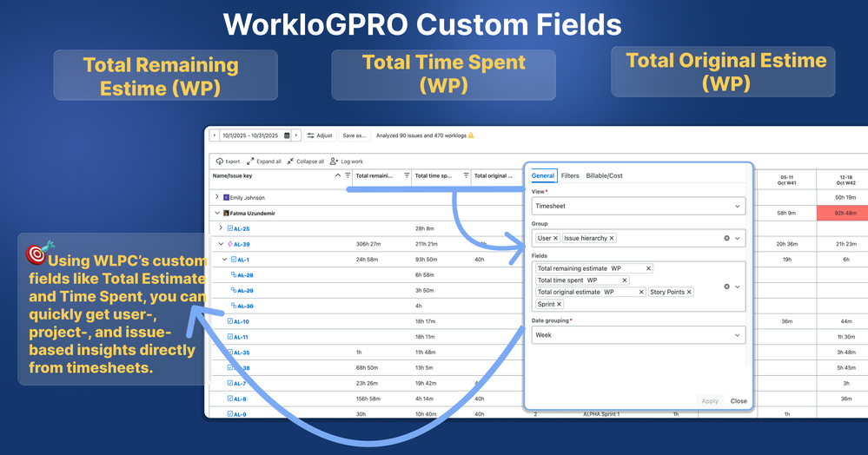This screenshot has height=455, width=868.
Task: Collapse the AL-1 issue row
Action: pos(225,259)
